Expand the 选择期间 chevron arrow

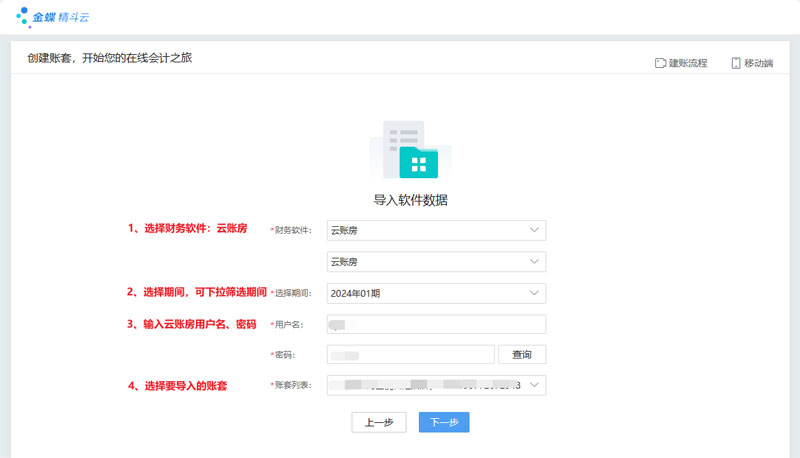(534, 293)
